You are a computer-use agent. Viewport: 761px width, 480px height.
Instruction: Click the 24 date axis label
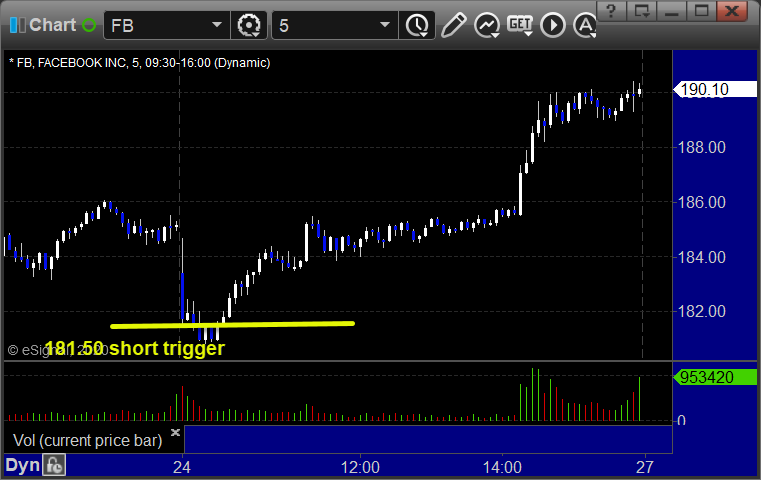click(182, 467)
